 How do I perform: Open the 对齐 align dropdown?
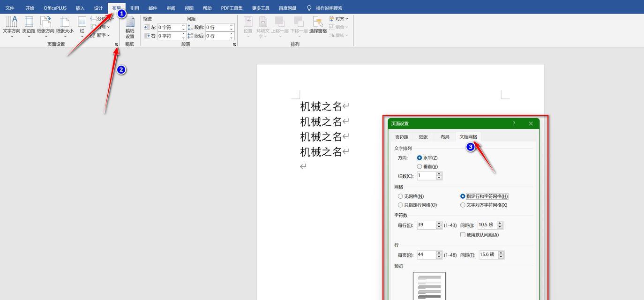coord(339,19)
